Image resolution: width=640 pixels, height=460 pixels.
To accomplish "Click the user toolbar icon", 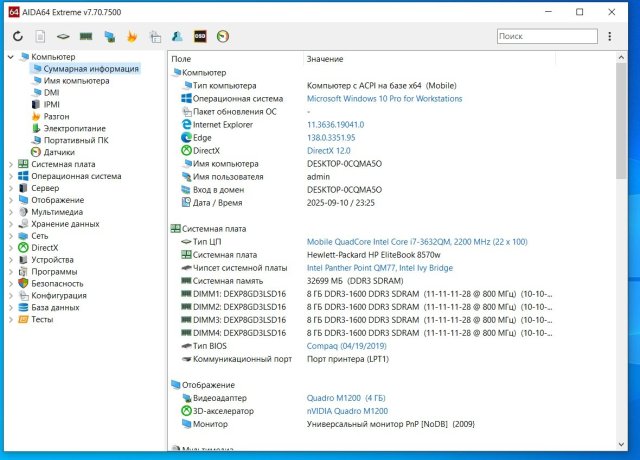I will [x=177, y=36].
